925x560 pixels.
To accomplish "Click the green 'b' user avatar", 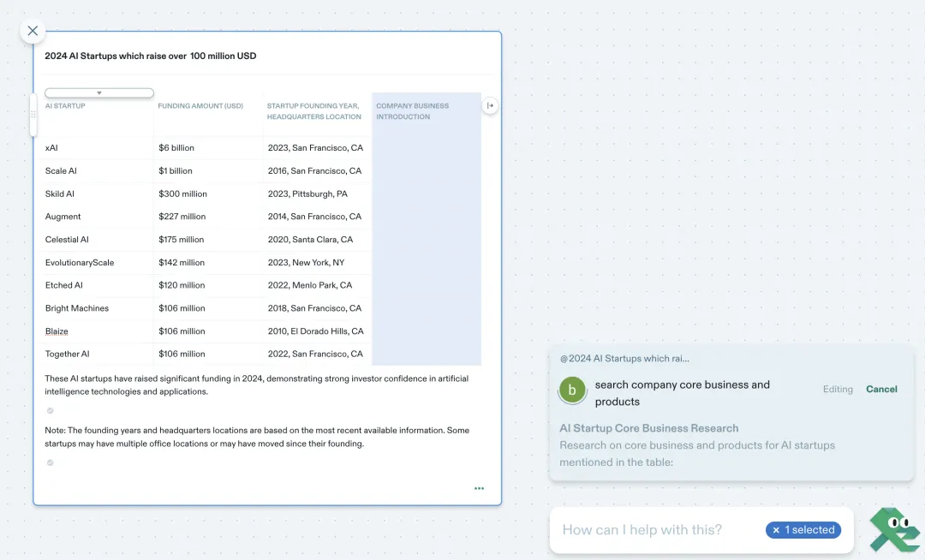I will 572,390.
